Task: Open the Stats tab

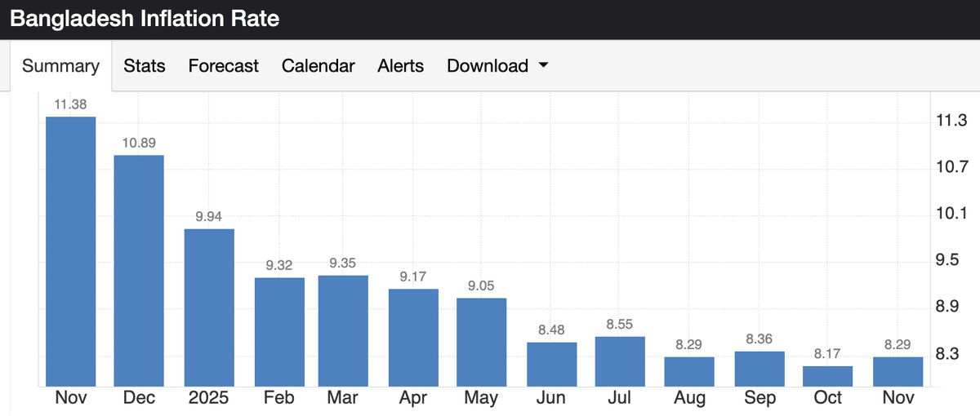Action: pos(145,66)
